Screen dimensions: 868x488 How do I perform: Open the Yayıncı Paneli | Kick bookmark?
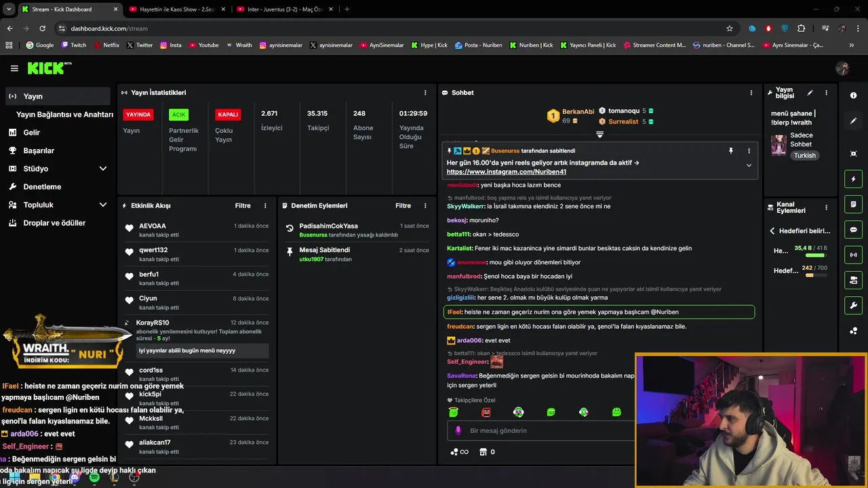pos(588,45)
